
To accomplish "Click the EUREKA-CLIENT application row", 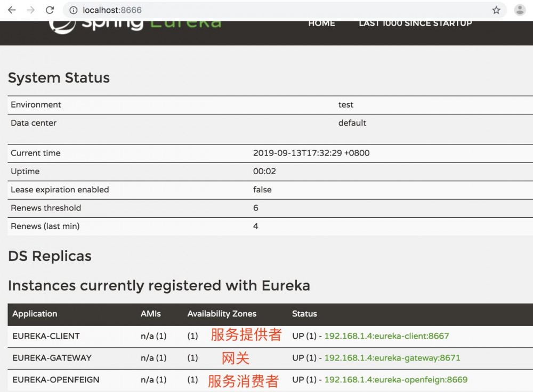I will (45, 336).
